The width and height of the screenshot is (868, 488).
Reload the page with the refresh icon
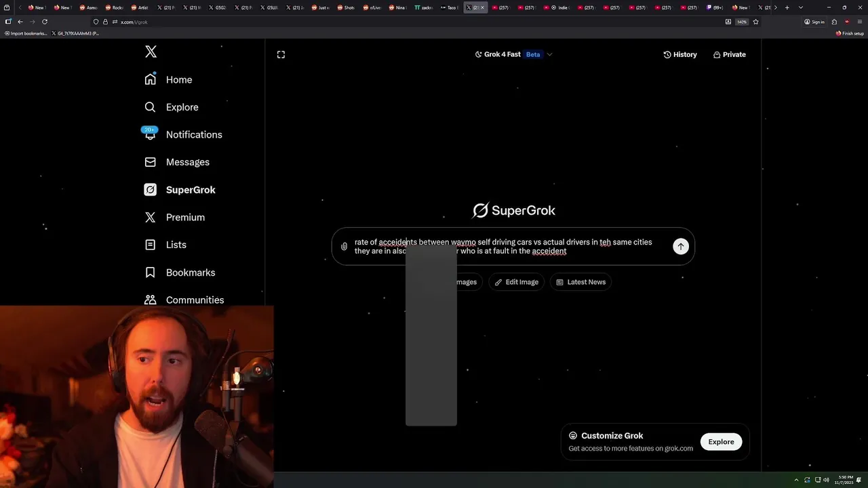pos(45,22)
